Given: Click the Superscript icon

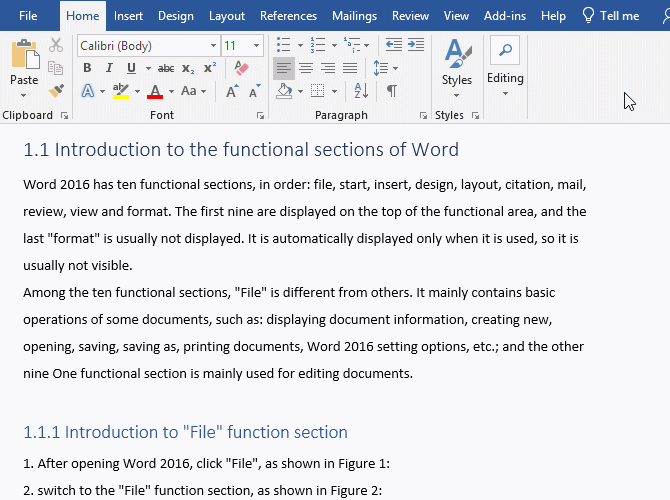Looking at the screenshot, I should [210, 68].
